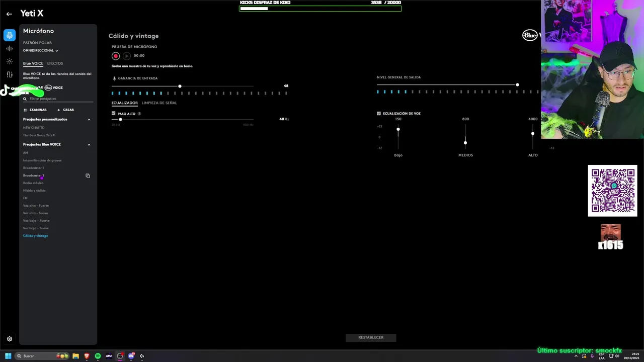Image resolution: width=644 pixels, height=362 pixels.
Task: Collapse Preajustes Blue VOICE section
Action: coord(89,145)
